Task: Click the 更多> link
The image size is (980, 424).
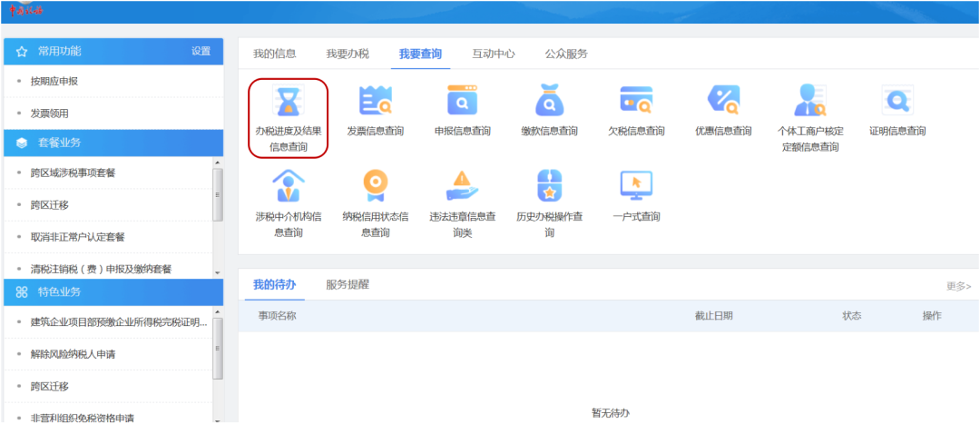Action: [x=958, y=286]
